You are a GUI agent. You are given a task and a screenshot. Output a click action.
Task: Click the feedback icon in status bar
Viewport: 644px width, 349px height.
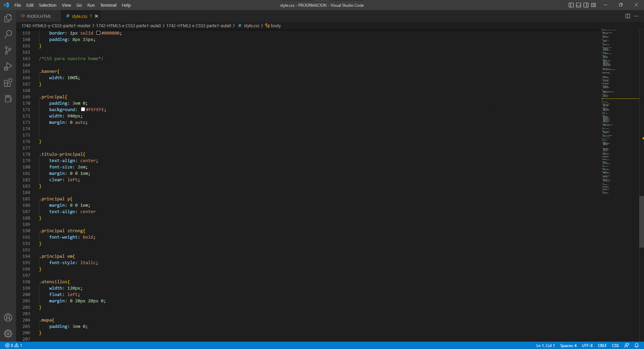click(627, 345)
